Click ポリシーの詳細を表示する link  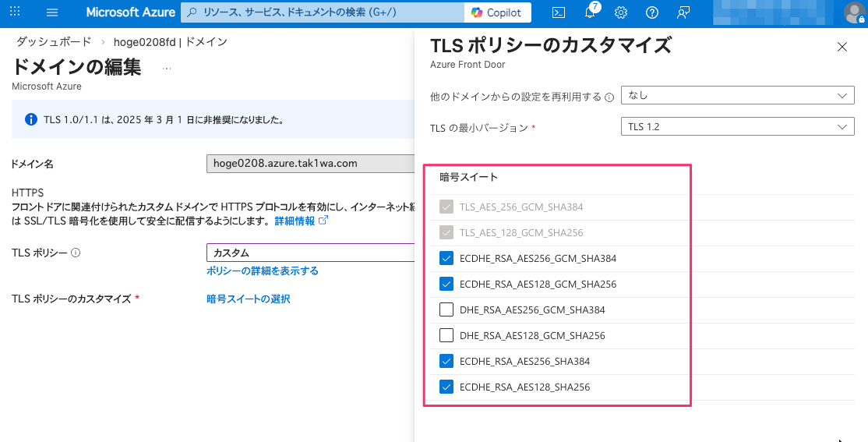tap(263, 271)
